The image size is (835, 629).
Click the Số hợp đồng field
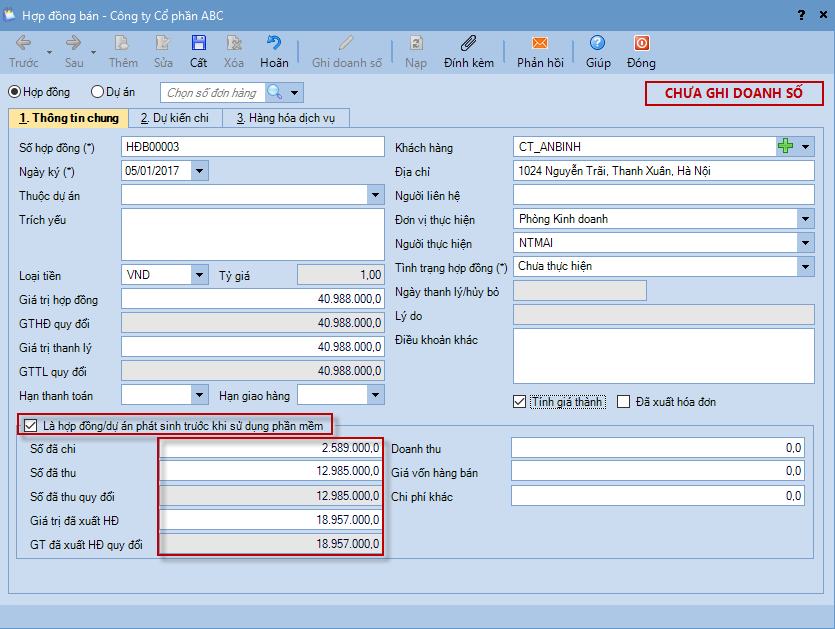[252, 147]
